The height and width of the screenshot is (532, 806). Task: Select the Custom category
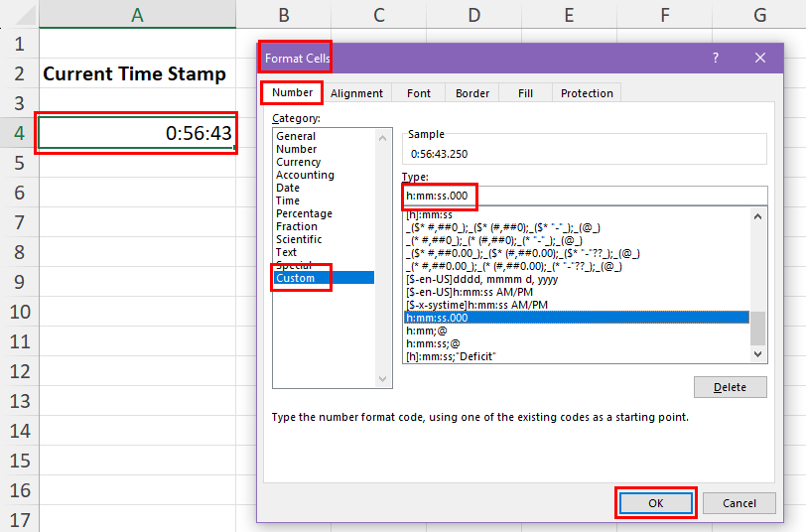click(x=325, y=278)
